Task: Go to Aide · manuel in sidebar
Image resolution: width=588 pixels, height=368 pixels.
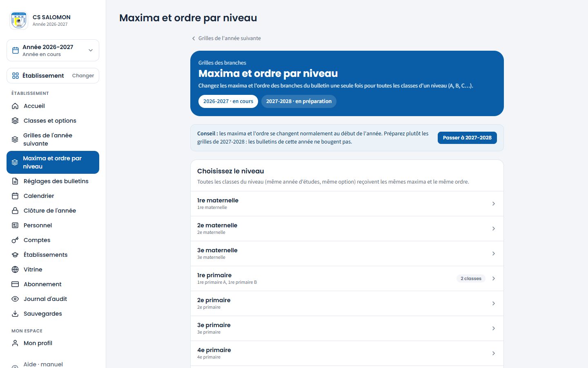Action: tap(43, 364)
